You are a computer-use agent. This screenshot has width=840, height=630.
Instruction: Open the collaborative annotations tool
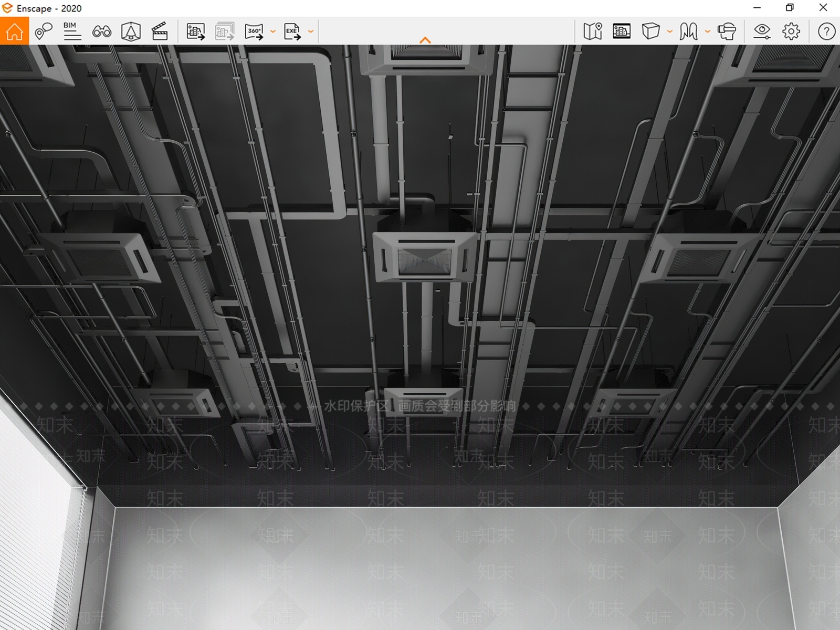(44, 31)
